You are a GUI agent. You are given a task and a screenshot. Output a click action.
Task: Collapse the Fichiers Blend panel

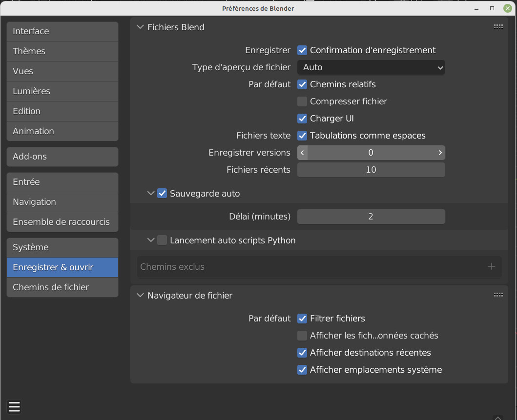tap(141, 27)
